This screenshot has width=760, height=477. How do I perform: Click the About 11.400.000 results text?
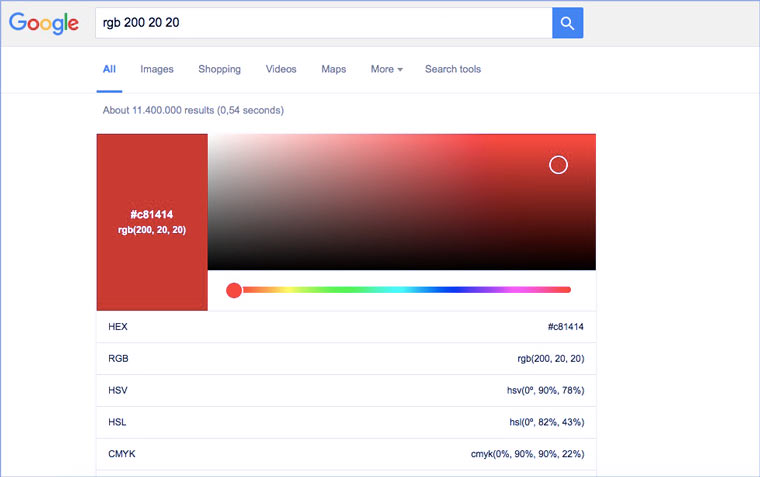coord(193,111)
